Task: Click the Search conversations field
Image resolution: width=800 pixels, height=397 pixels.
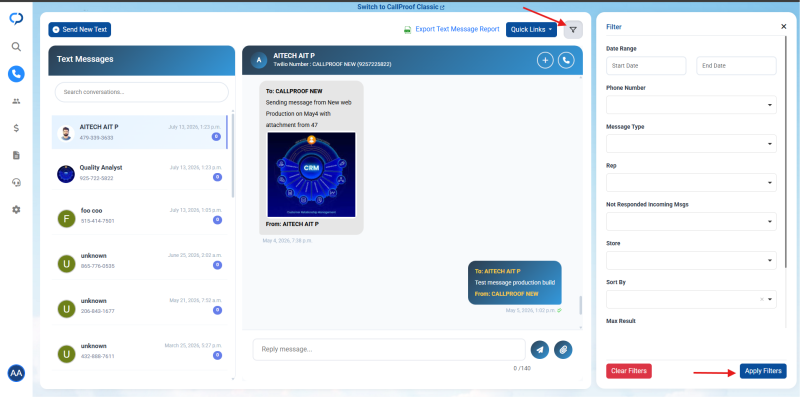Action: (x=142, y=92)
